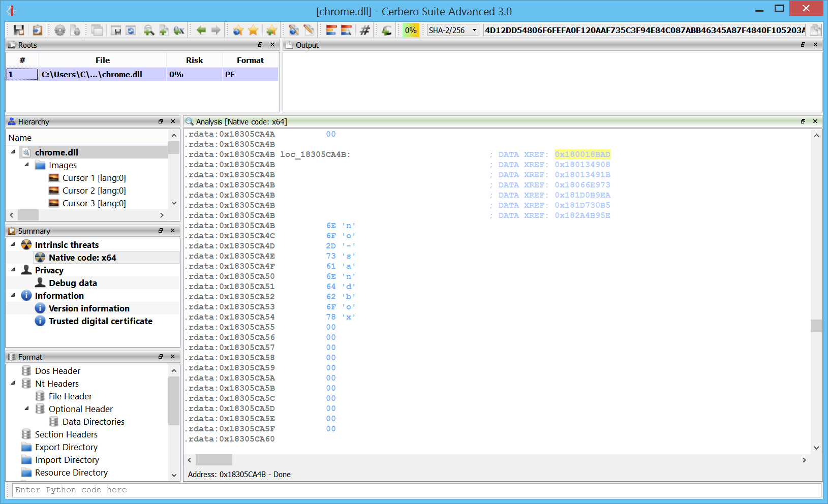This screenshot has width=828, height=504.
Task: Open Dos Header in Format panel
Action: [x=57, y=371]
